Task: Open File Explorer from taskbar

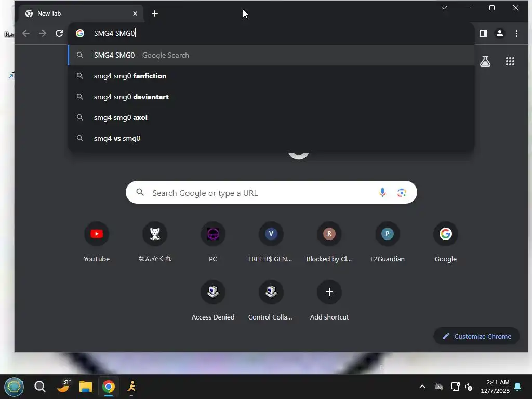Action: [x=86, y=387]
